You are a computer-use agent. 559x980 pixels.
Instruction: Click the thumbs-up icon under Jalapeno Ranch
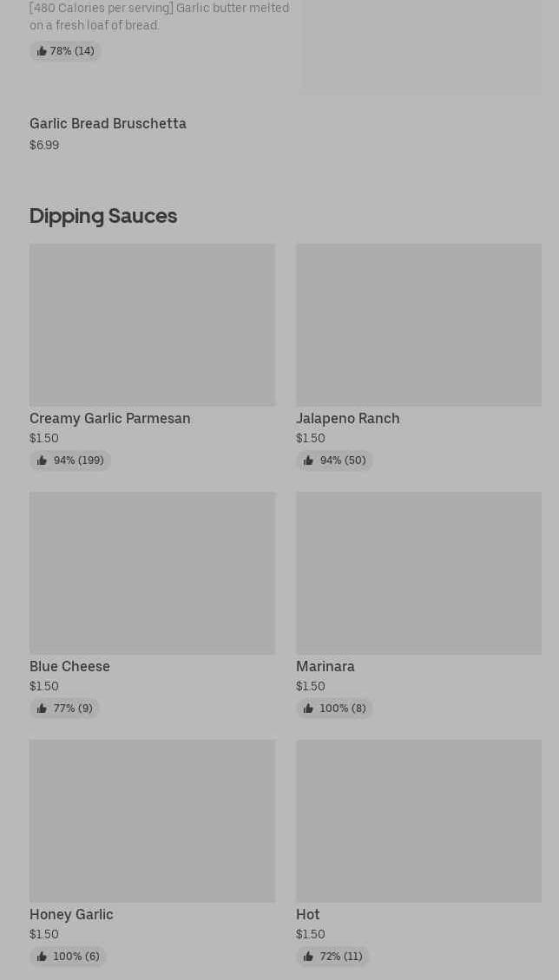tap(308, 461)
